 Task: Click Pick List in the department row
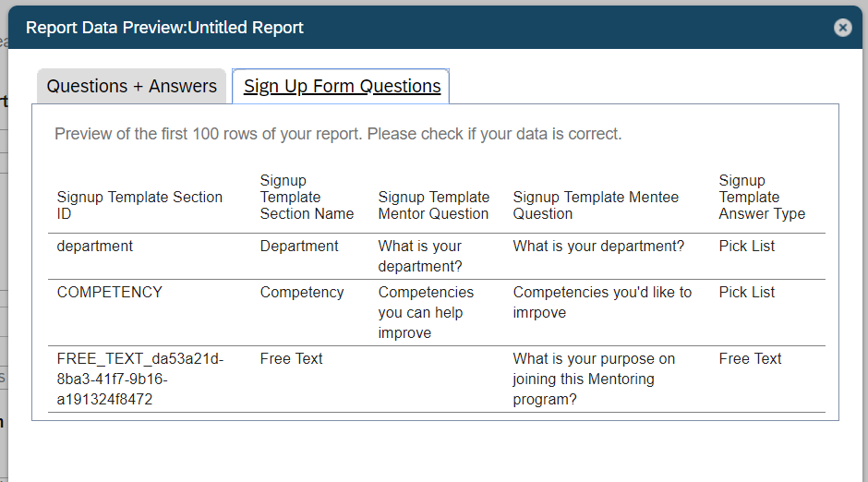coord(747,247)
